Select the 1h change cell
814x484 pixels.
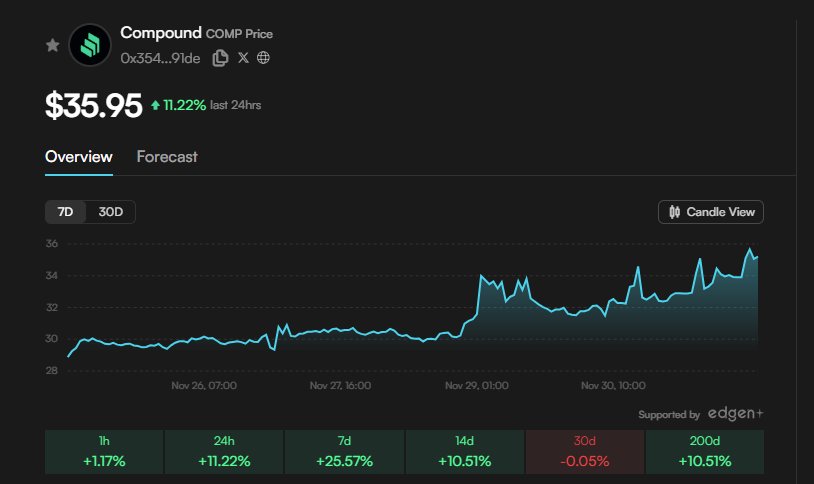point(104,452)
